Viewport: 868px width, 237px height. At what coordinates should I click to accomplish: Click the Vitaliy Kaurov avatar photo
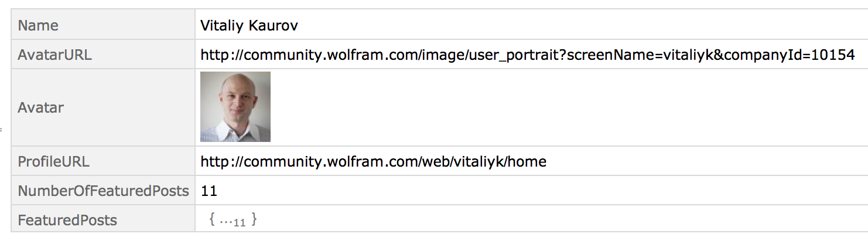(x=235, y=107)
